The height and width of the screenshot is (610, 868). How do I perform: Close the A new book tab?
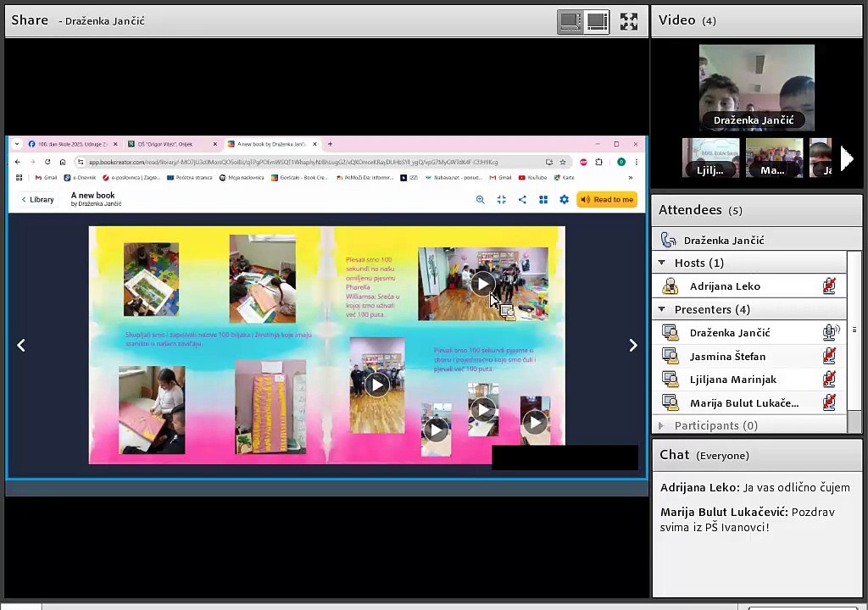(314, 144)
